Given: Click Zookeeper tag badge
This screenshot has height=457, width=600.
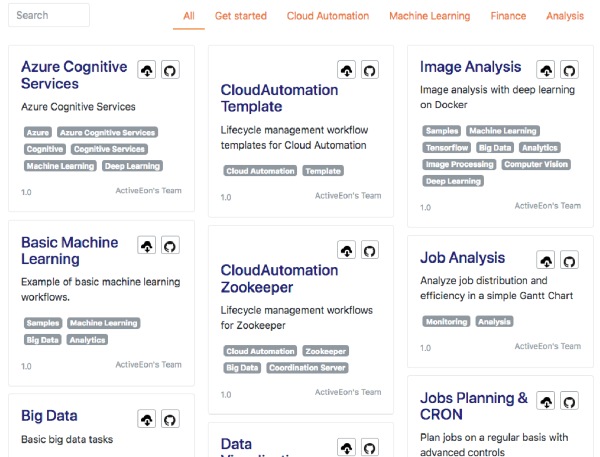Looking at the screenshot, I should click(326, 351).
